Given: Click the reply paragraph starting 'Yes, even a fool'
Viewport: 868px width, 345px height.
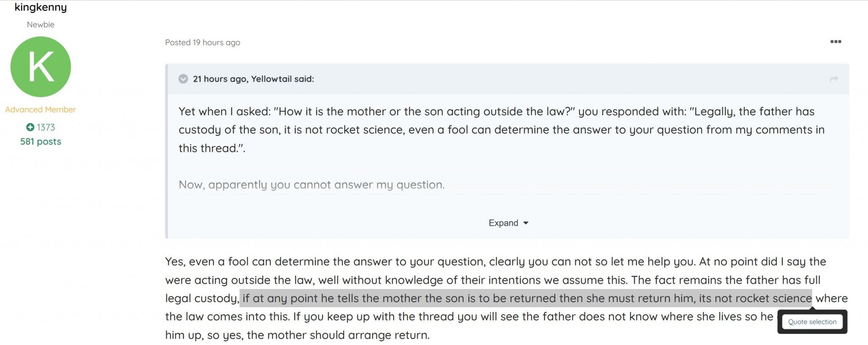Looking at the screenshot, I should (x=506, y=298).
